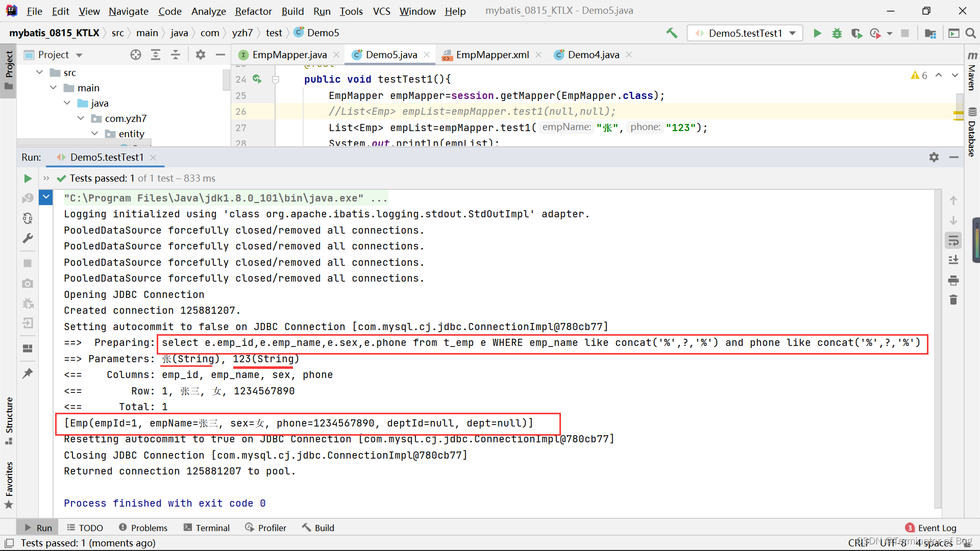Viewport: 980px width, 551px height.
Task: Start debugging with the bug icon
Action: 837,33
